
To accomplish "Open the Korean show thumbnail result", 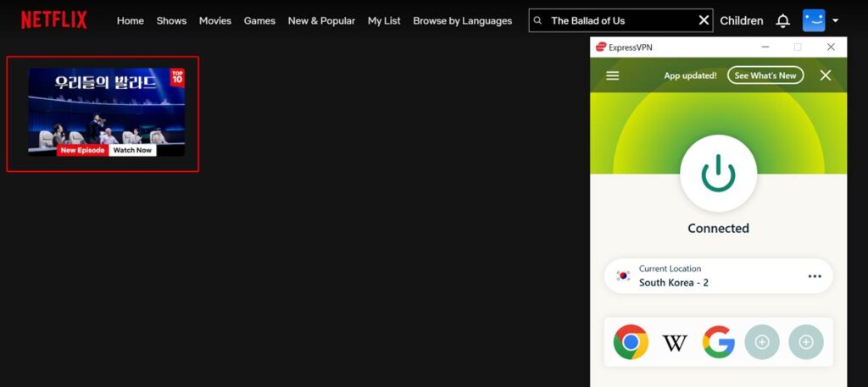I will point(106,112).
